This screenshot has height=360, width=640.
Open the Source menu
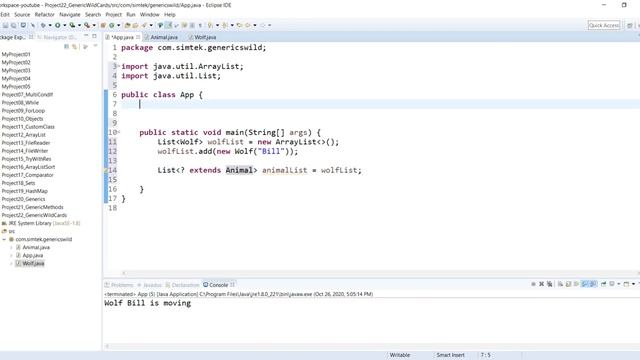click(22, 14)
